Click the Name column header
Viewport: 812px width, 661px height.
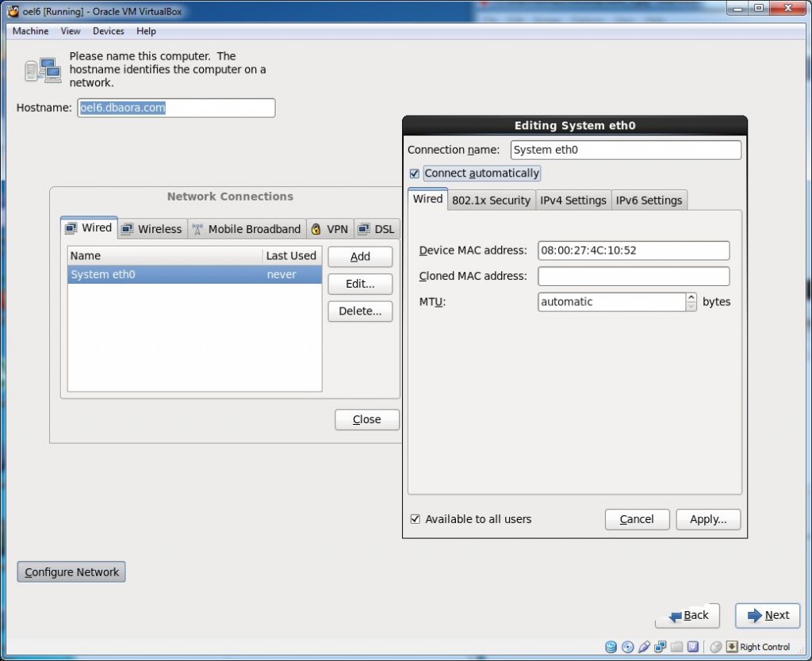tap(165, 256)
